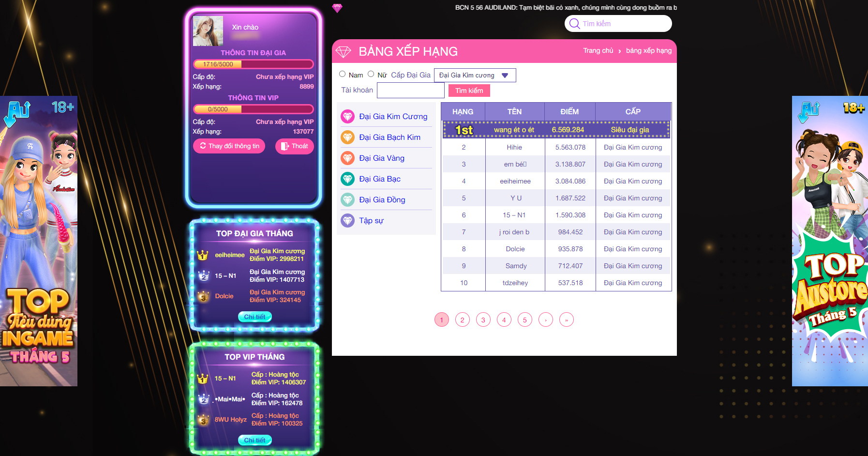Click player name Samdy in rank 9
Image resolution: width=868 pixels, height=456 pixels.
pos(516,266)
